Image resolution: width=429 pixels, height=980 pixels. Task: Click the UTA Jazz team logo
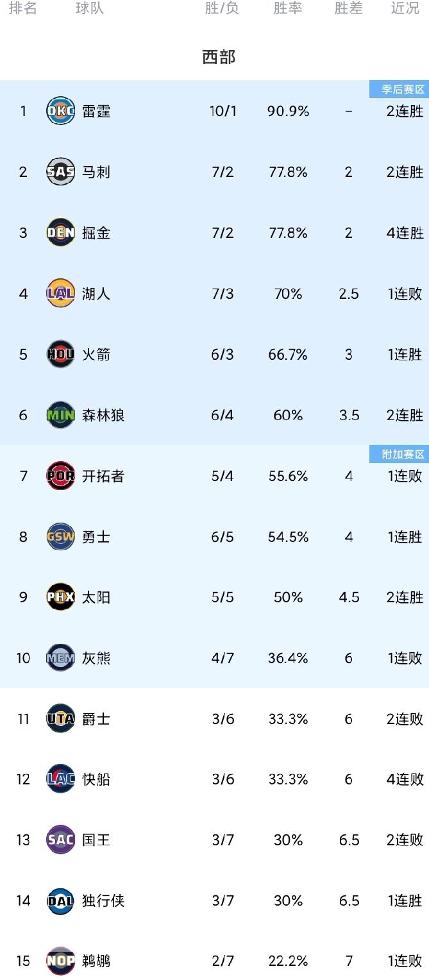(60, 718)
